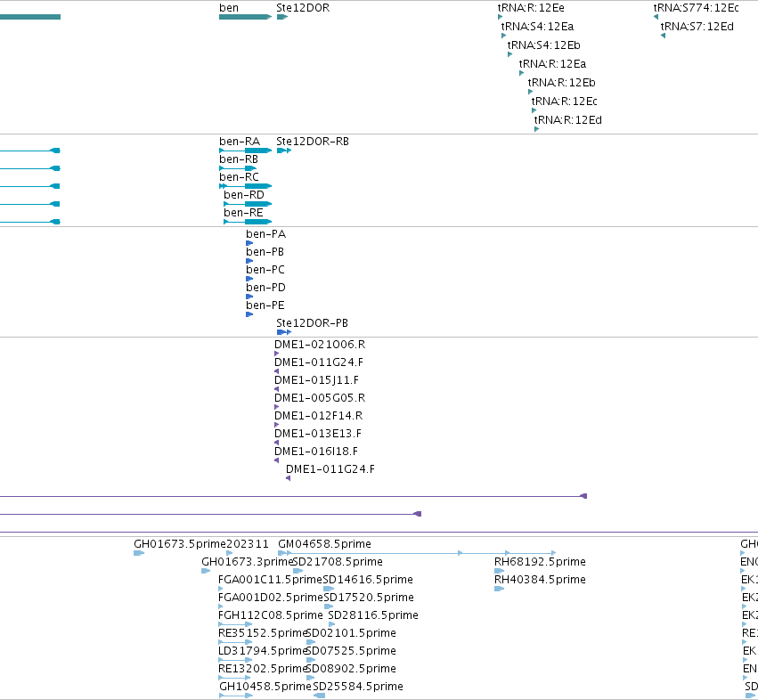Select the ben-PE protein label
This screenshot has height=700, width=758.
pos(265,305)
